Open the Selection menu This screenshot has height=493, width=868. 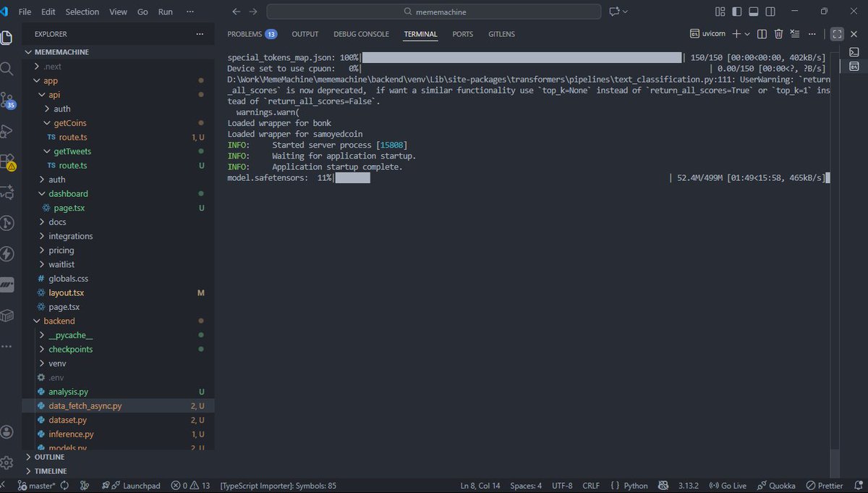point(82,12)
